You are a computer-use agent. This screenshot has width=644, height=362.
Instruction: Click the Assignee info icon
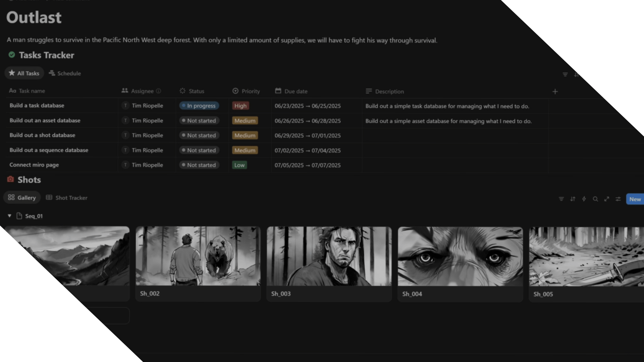point(159,91)
